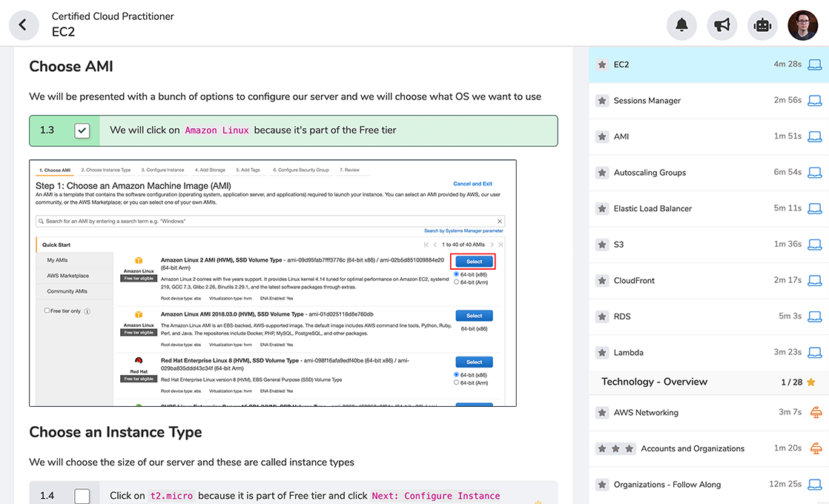Click the "2m 17s" duration for CloudFront
This screenshot has width=829, height=504.
[x=787, y=280]
